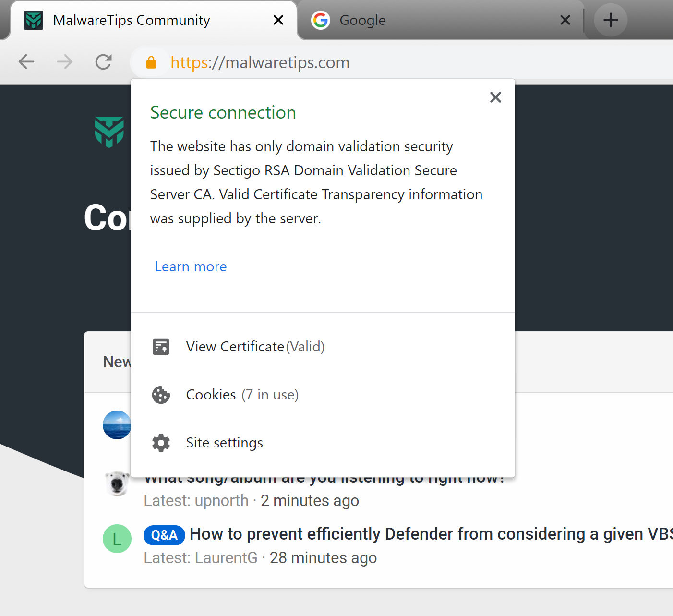Click the Site settings gear icon
This screenshot has height=616, width=673.
click(x=161, y=443)
